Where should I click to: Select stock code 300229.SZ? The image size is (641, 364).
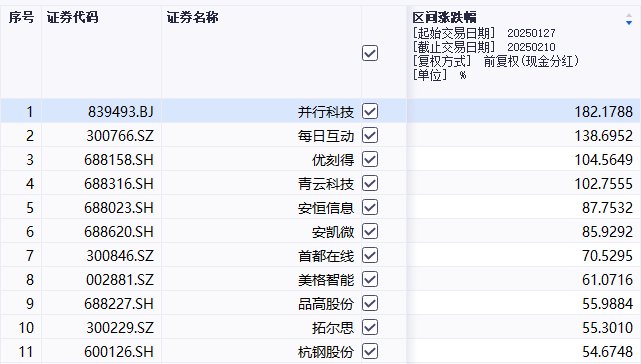pyautogui.click(x=120, y=328)
